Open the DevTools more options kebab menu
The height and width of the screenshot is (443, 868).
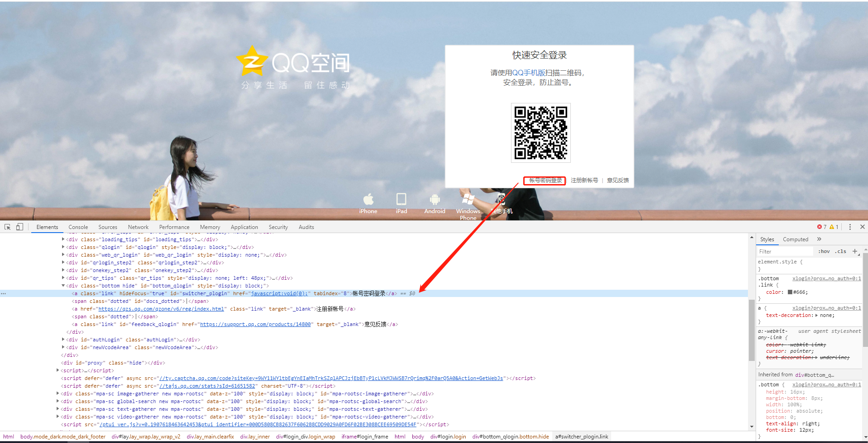coord(850,227)
